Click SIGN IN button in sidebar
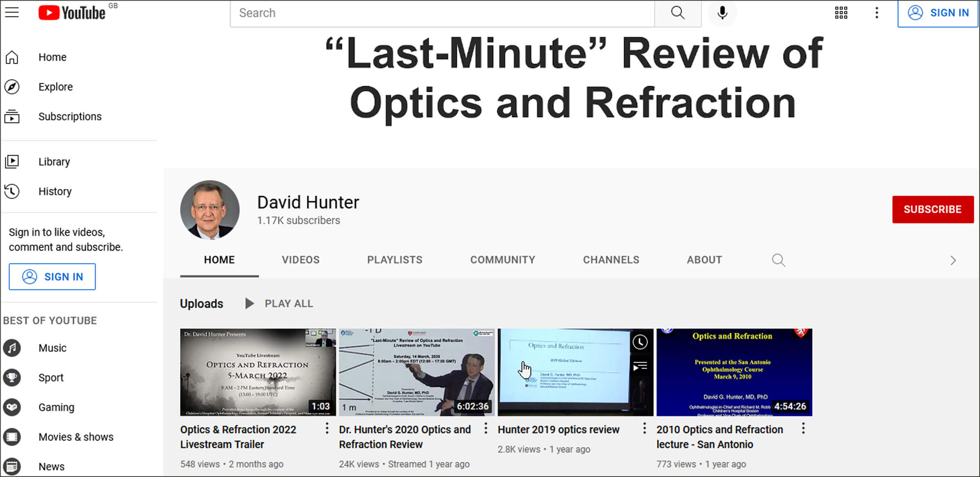Screen dimensions: 980x477 pos(52,277)
